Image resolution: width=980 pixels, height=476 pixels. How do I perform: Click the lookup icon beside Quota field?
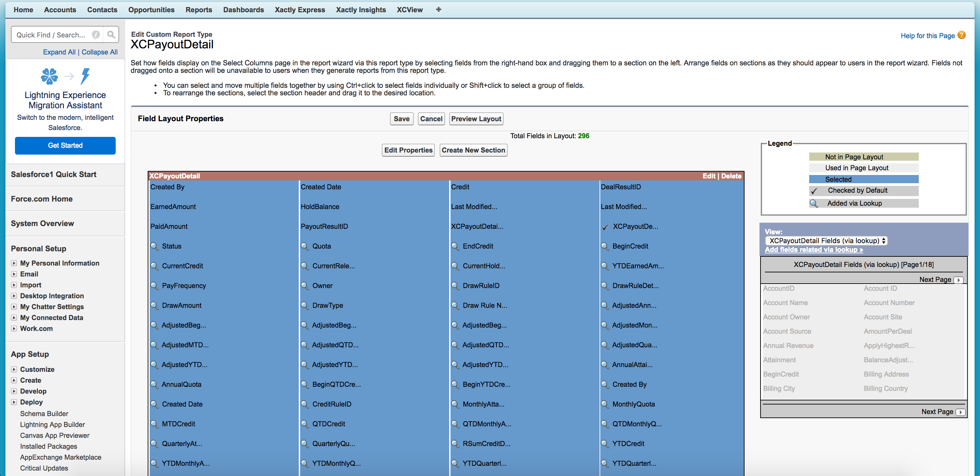305,246
